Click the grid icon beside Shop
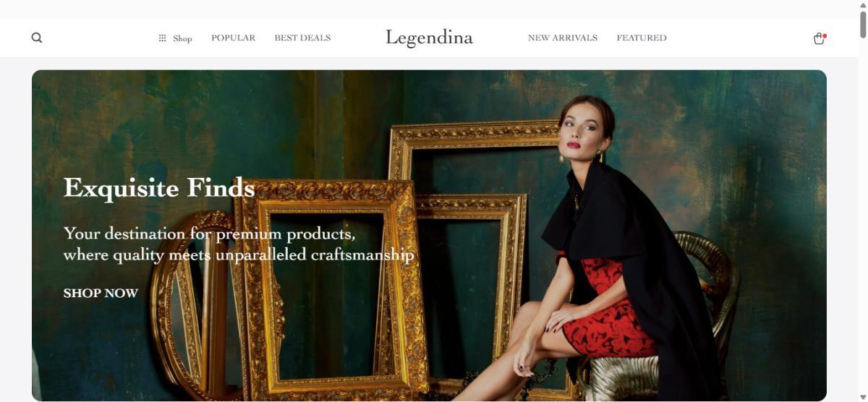 (x=162, y=38)
